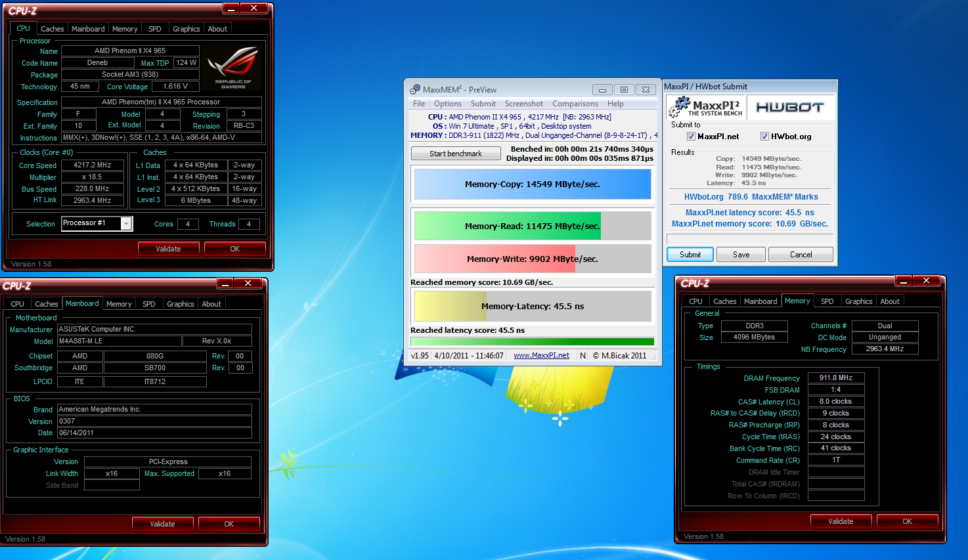Open the Options menu in MaxxMEM

tap(448, 104)
